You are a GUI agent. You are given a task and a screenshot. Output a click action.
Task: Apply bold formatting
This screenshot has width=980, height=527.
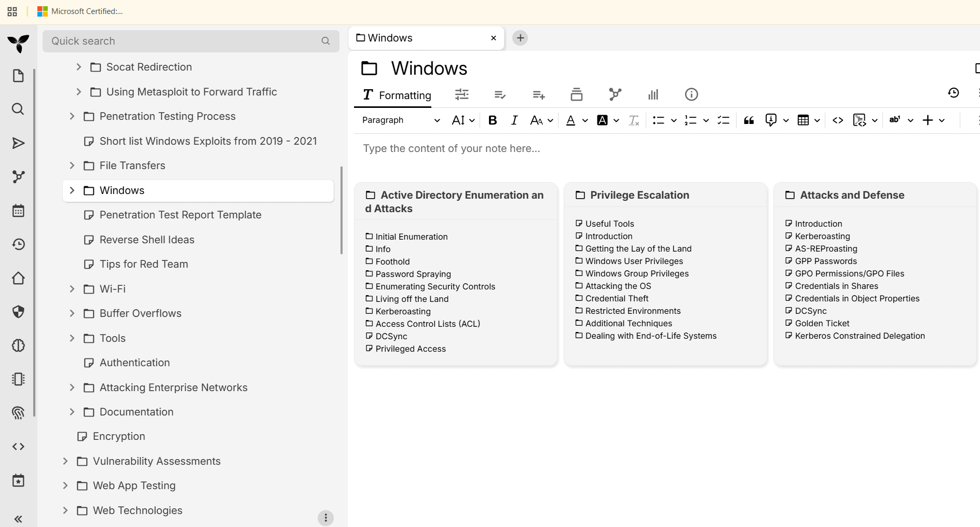tap(493, 120)
